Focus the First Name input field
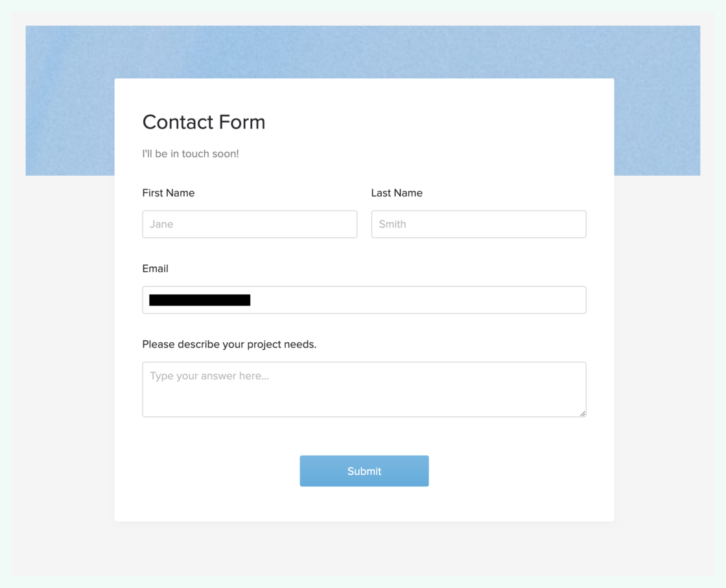 click(250, 224)
